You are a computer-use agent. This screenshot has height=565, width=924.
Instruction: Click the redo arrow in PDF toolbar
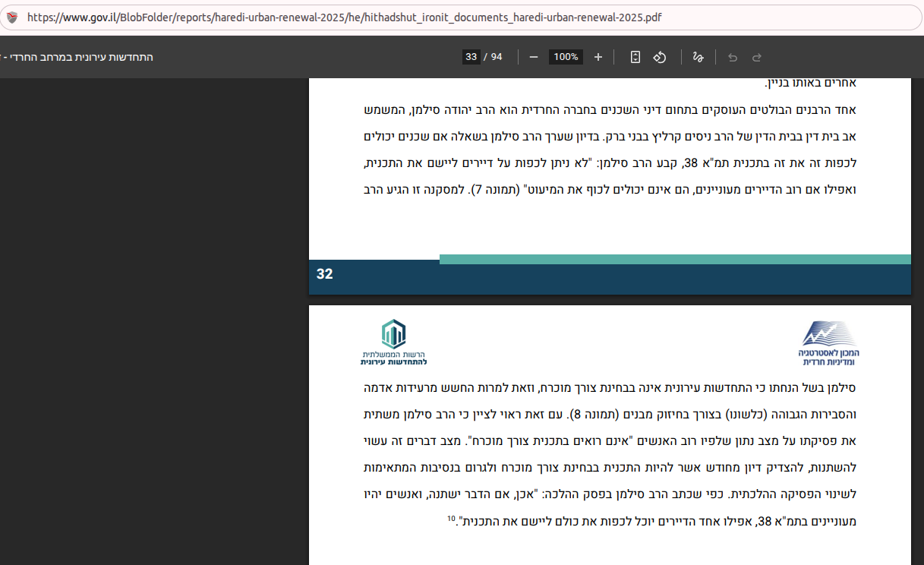757,57
